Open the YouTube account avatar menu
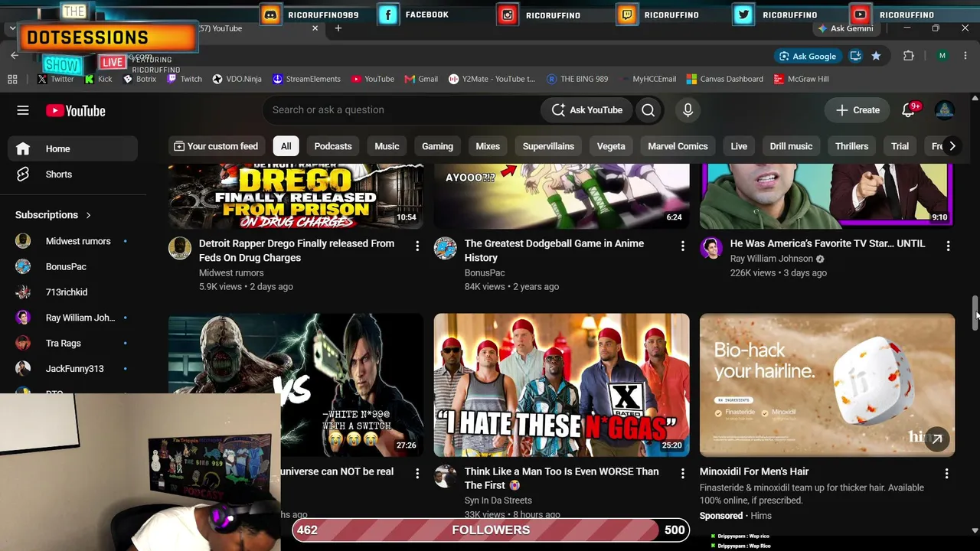Screen dimensions: 980x551 click(x=945, y=110)
